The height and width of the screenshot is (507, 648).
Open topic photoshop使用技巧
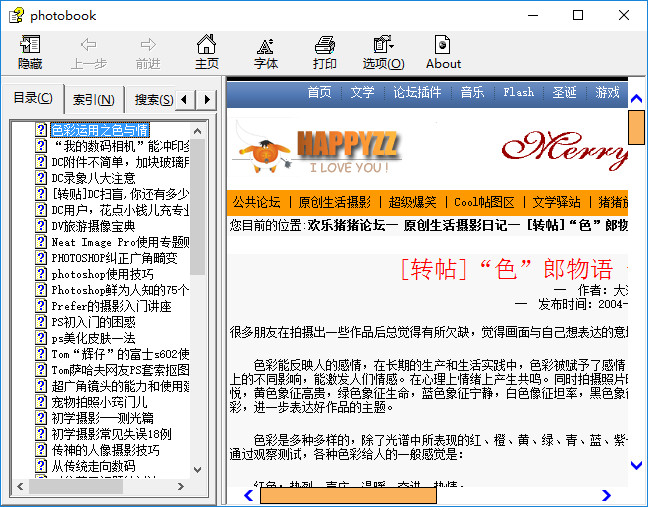pyautogui.click(x=102, y=274)
